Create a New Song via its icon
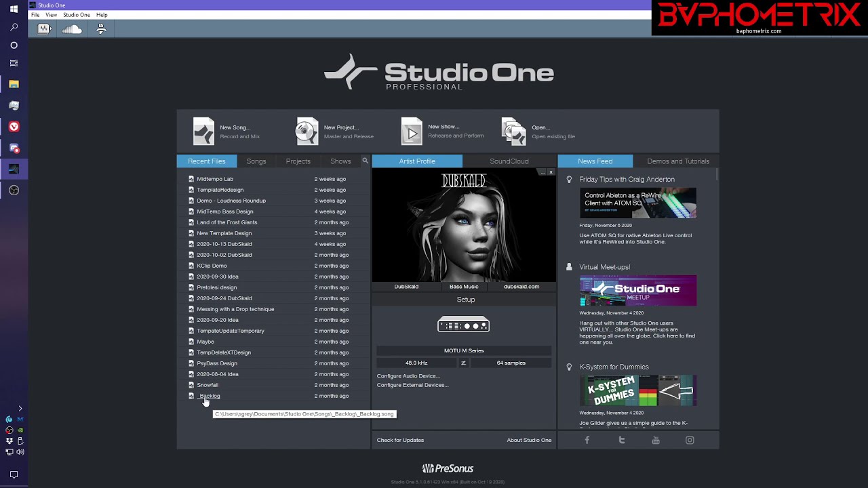Screen dimensions: 868x488 tap(203, 131)
